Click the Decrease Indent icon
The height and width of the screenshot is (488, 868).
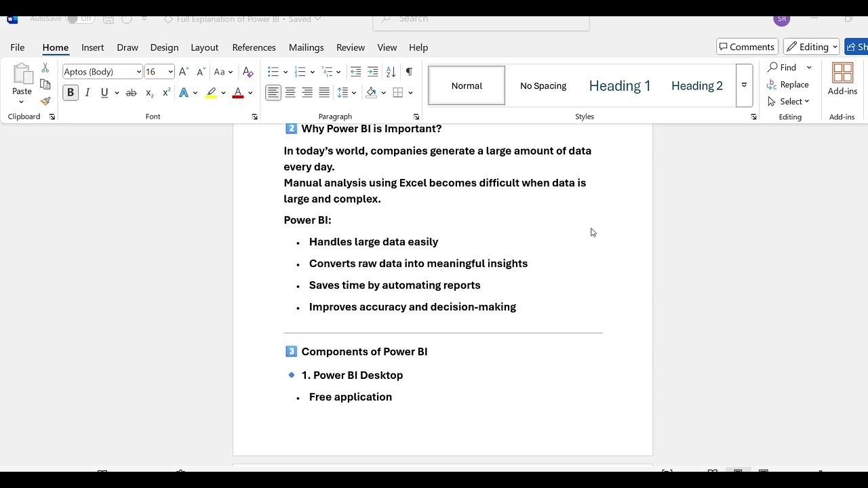pyautogui.click(x=355, y=72)
